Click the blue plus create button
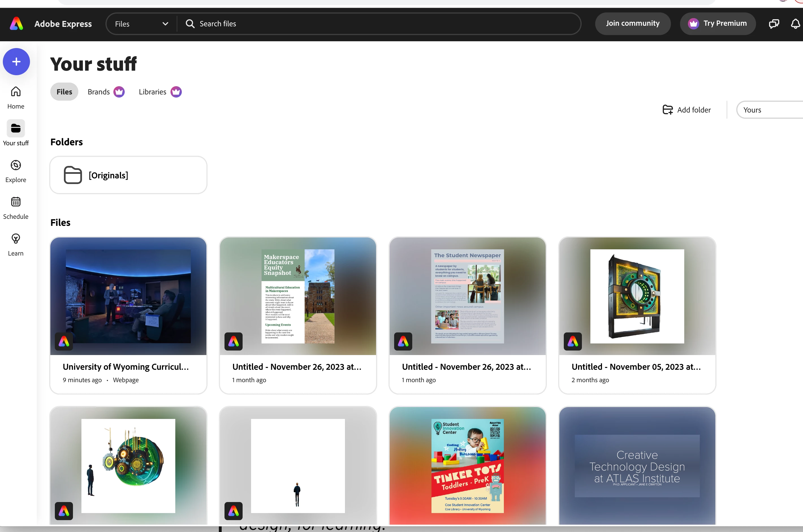This screenshot has height=532, width=803. point(16,62)
